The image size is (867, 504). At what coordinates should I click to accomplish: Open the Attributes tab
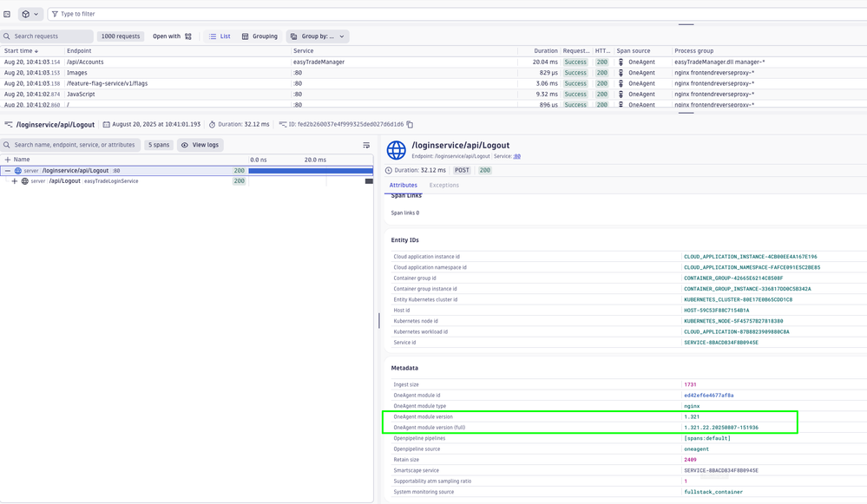click(403, 185)
